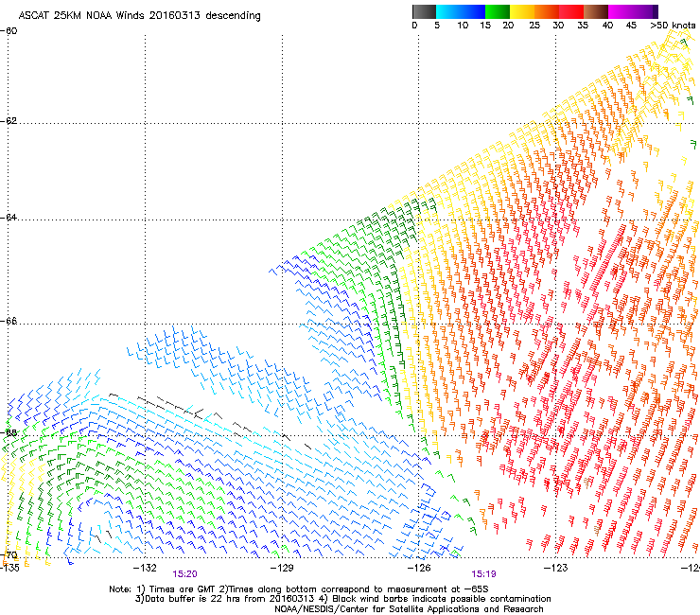The height and width of the screenshot is (615, 700).
Task: Click the map title 'ASCAT 25KM NOAA Winds 20160313 descending'
Action: [139, 15]
